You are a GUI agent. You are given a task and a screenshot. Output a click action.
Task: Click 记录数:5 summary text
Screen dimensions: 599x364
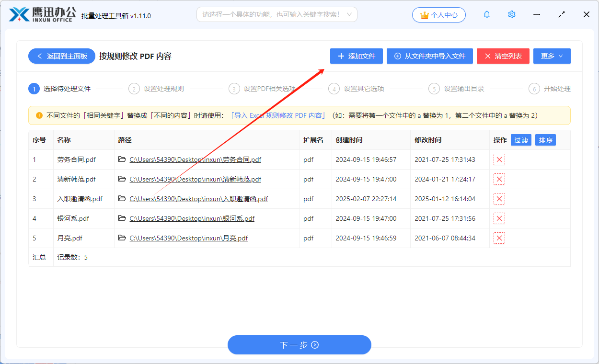coord(72,257)
